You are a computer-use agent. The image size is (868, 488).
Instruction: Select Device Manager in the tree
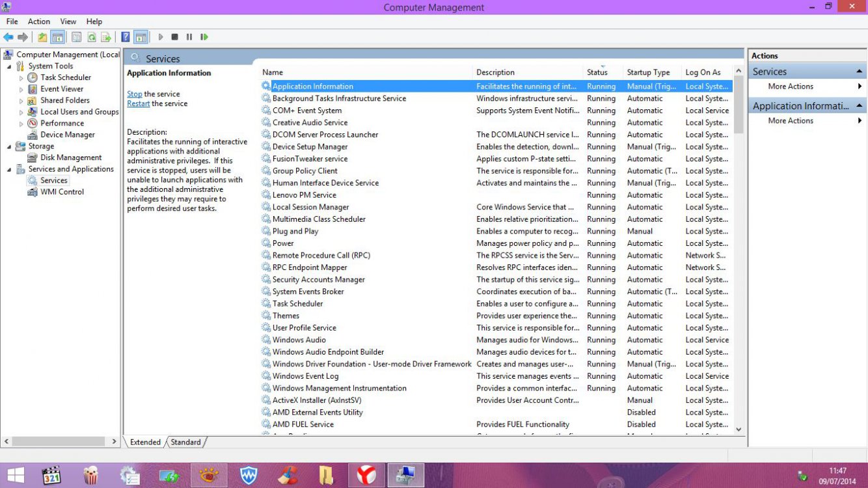[x=68, y=135]
